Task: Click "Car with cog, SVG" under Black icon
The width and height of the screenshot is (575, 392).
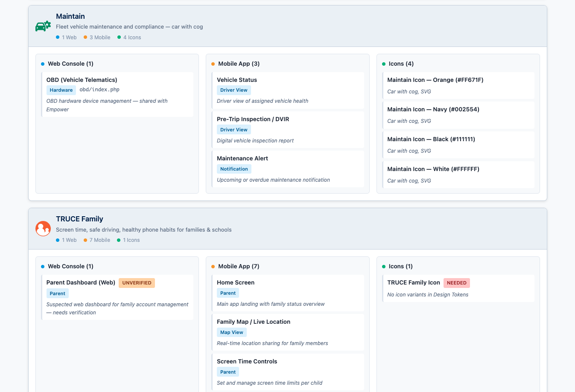Action: (x=409, y=151)
